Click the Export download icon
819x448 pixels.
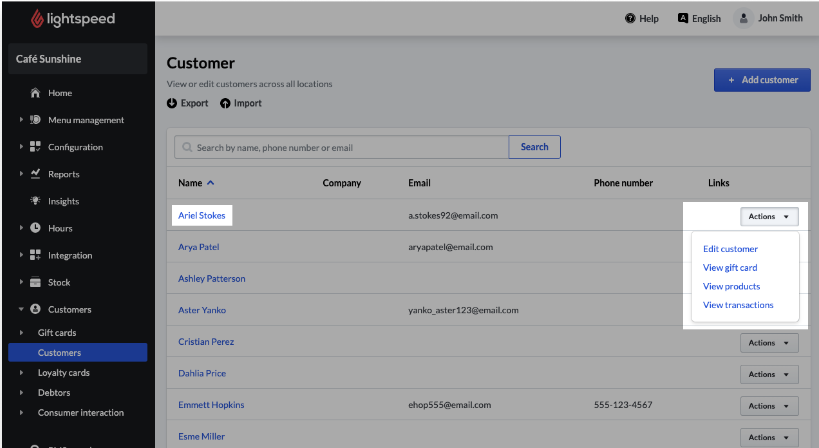[172, 103]
